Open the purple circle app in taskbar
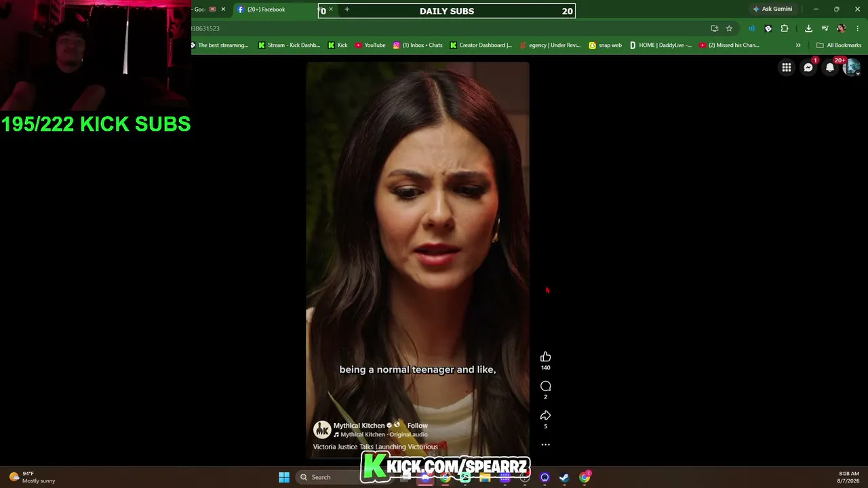 [x=545, y=477]
